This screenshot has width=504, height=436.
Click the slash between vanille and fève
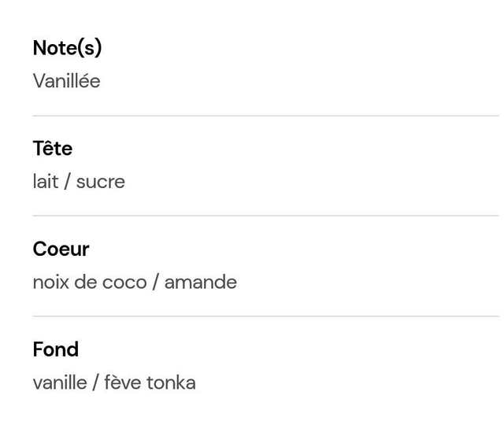[x=95, y=382]
